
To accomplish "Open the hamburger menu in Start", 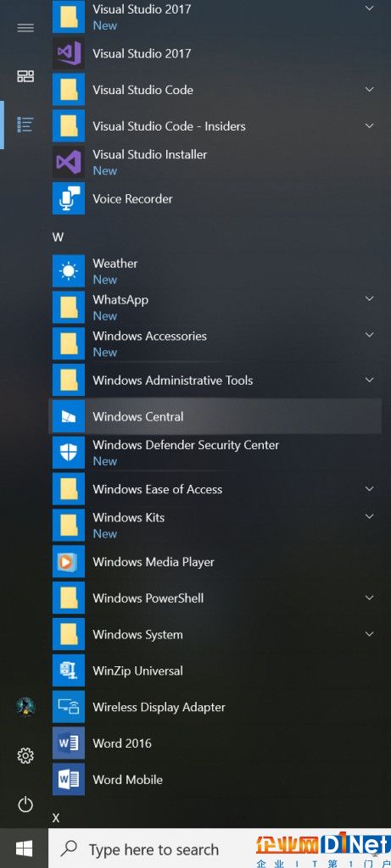I will 25,28.
